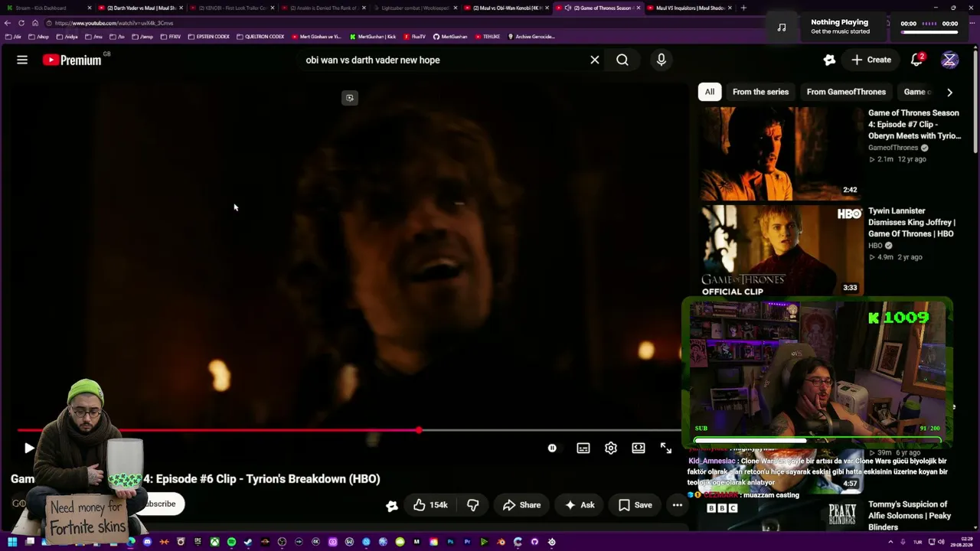Open Steam from the taskbar
980x551 pixels.
(x=248, y=542)
